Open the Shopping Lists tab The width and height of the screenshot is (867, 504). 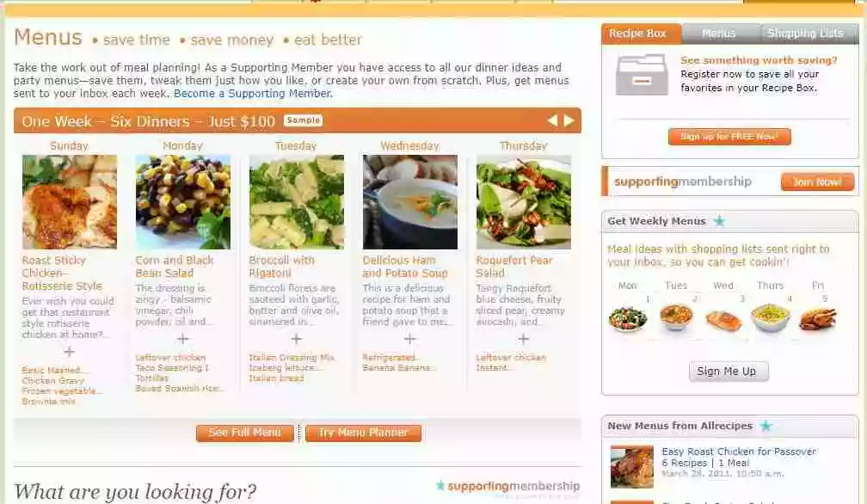pos(806,34)
